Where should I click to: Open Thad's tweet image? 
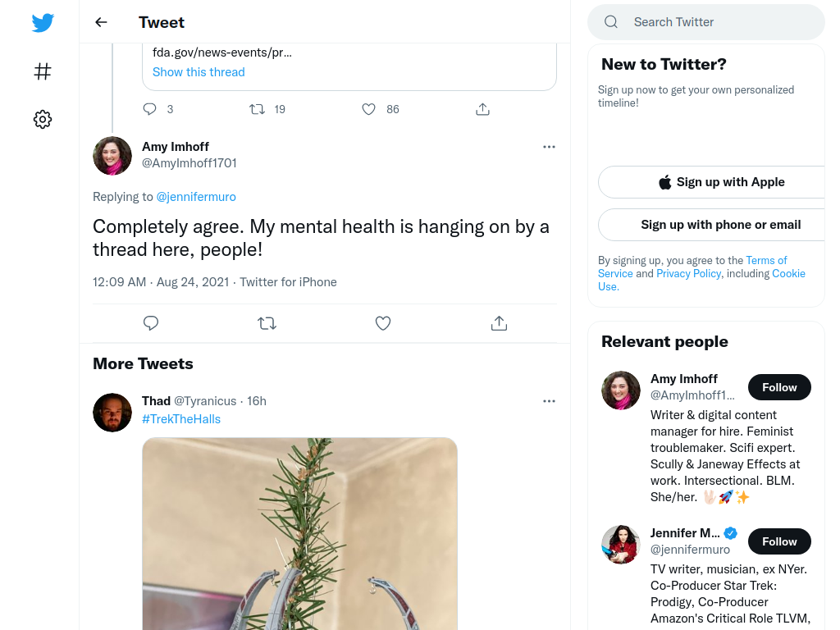click(300, 533)
